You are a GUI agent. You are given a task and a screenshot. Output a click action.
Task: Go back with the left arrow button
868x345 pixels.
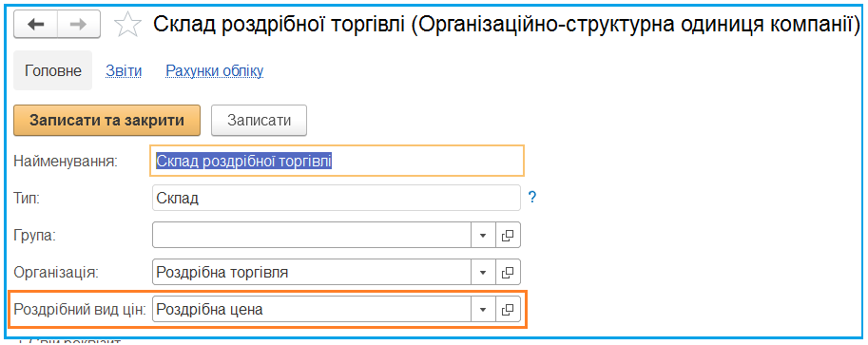point(35,25)
